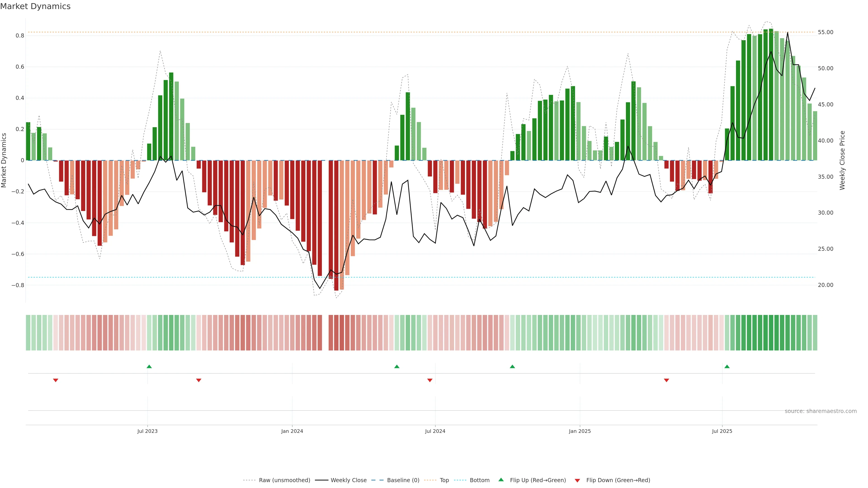Click the flip-up triangle near Jul 2023
This screenshot has height=488, width=868.
(149, 366)
